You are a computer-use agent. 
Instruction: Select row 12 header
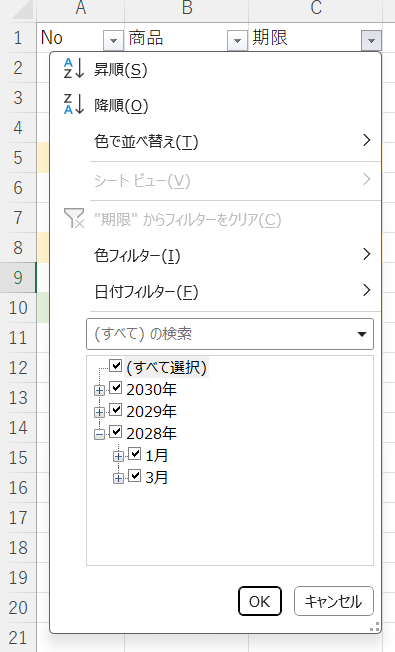[x=18, y=368]
